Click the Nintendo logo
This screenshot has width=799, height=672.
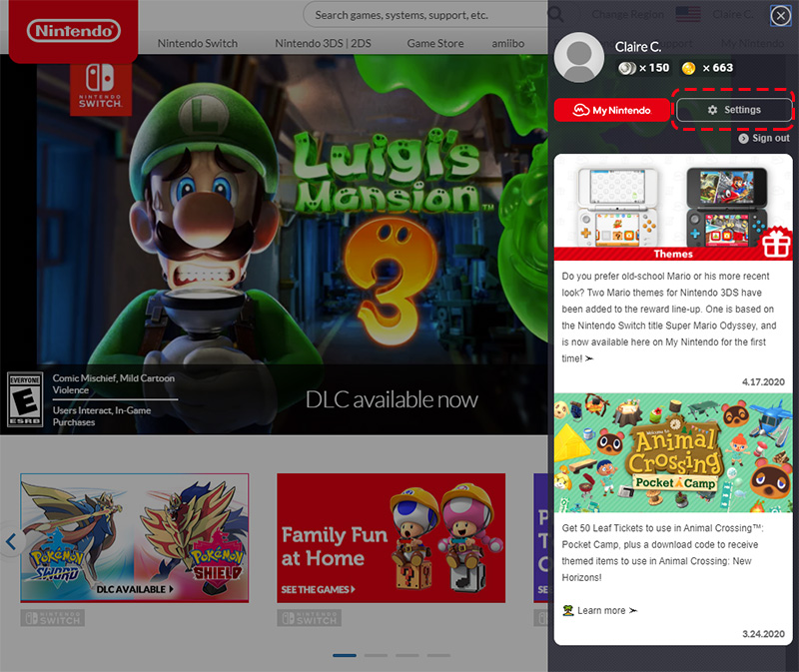tap(73, 31)
